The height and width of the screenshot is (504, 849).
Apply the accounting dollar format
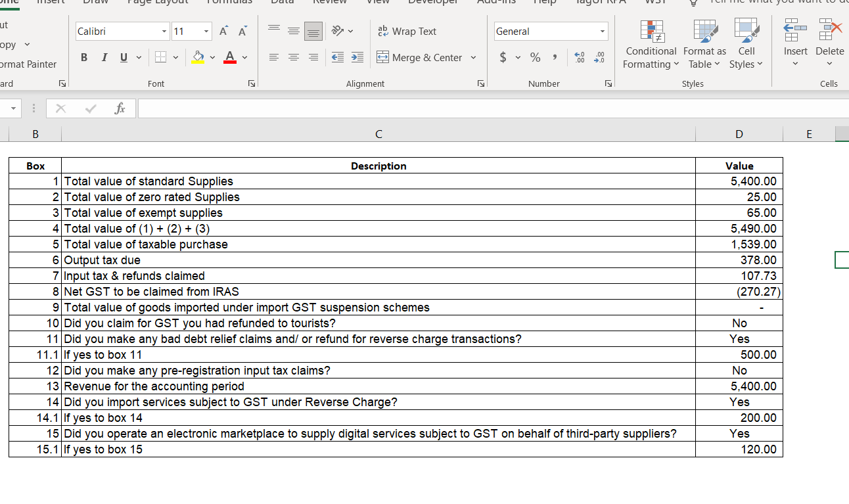[x=503, y=58]
